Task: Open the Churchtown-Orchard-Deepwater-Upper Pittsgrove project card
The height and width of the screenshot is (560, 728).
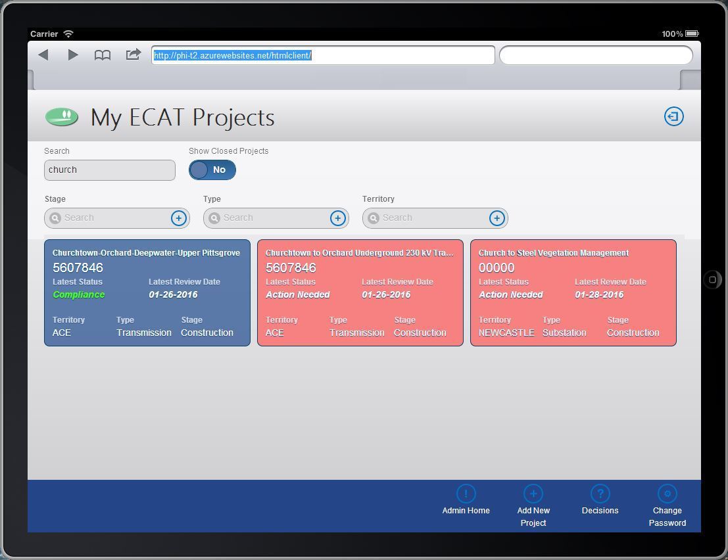Action: [x=147, y=292]
